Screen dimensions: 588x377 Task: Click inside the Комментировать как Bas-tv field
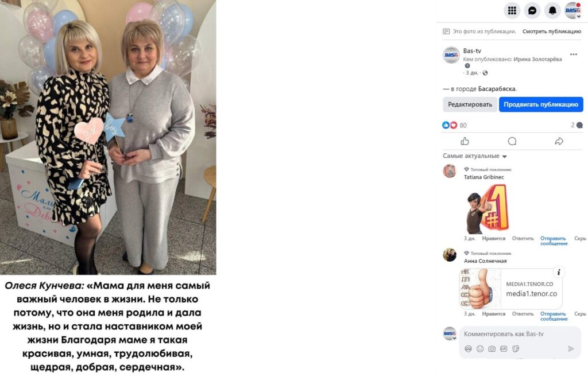tap(520, 334)
